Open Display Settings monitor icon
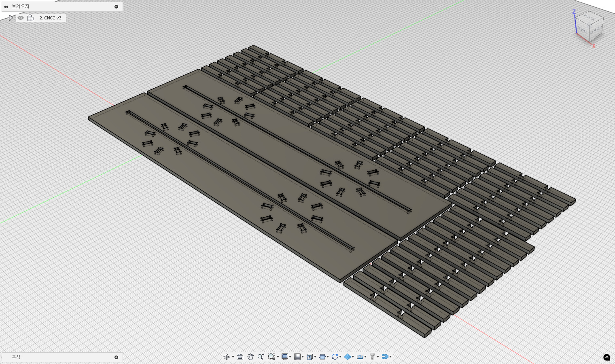Screen dimensions: 615x364 (x=285, y=357)
